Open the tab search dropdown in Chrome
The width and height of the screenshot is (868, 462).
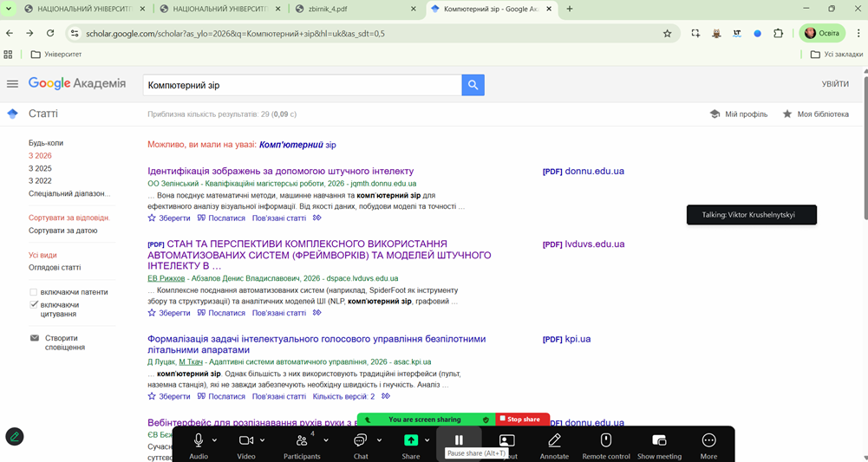[11, 10]
